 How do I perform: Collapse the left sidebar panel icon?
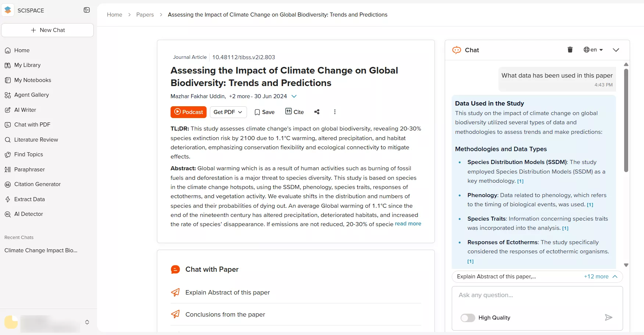pos(87,10)
